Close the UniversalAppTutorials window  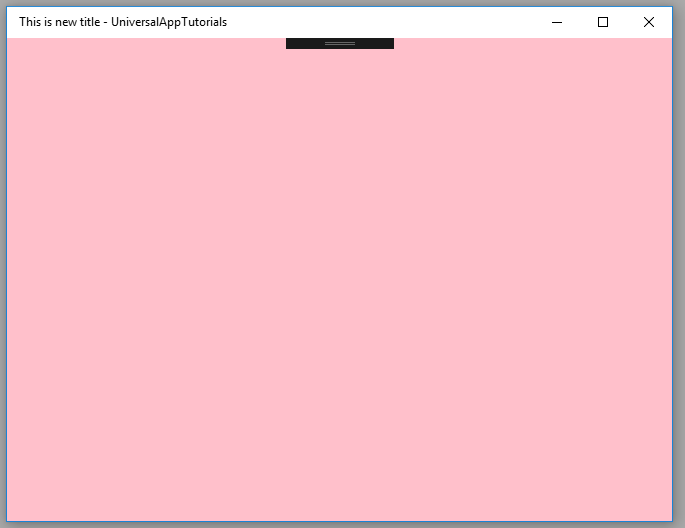[x=649, y=22]
